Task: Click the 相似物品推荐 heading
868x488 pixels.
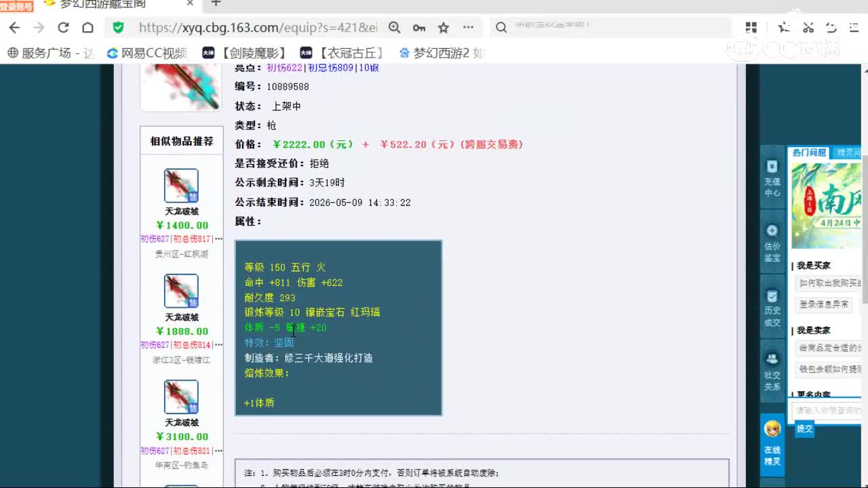Action: [x=181, y=141]
